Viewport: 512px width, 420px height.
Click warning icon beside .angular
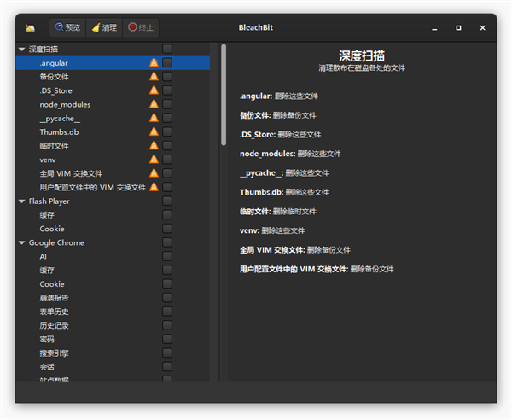154,62
